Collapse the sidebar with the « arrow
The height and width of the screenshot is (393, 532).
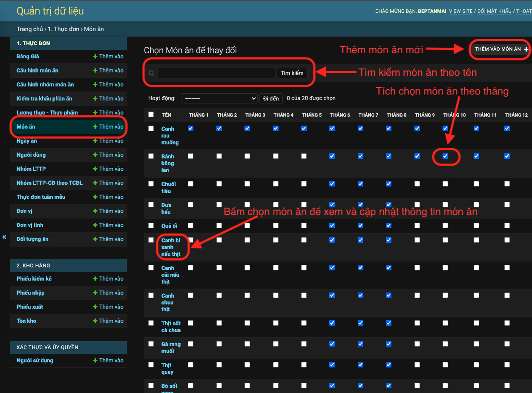click(x=4, y=237)
